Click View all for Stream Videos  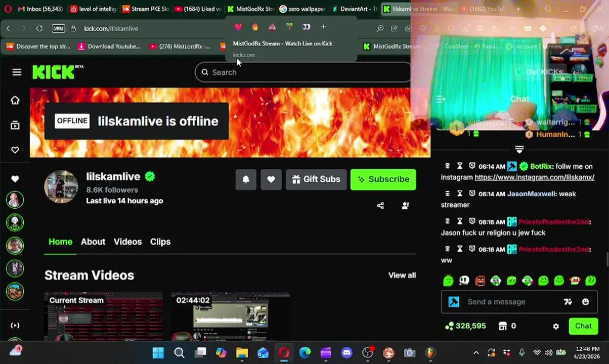tap(402, 275)
